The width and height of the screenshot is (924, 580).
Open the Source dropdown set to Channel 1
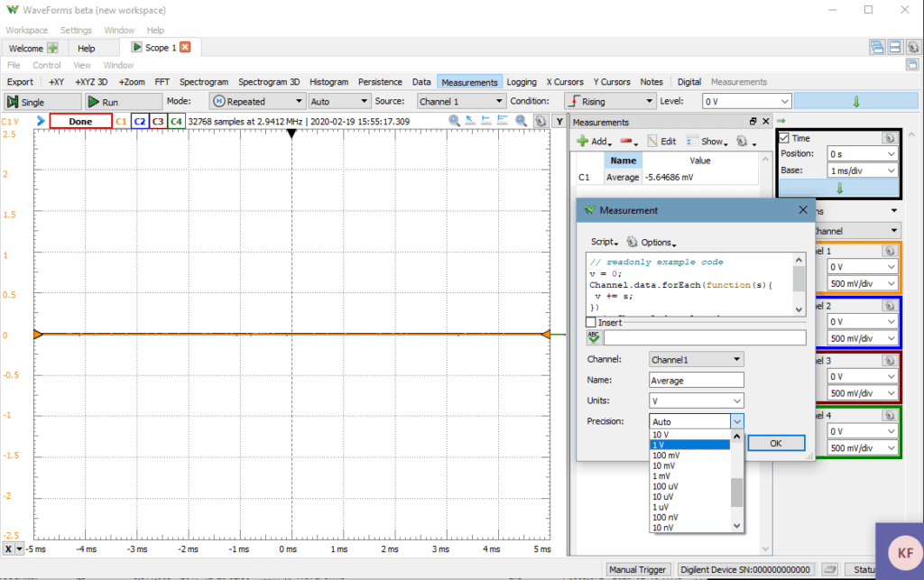click(x=461, y=101)
